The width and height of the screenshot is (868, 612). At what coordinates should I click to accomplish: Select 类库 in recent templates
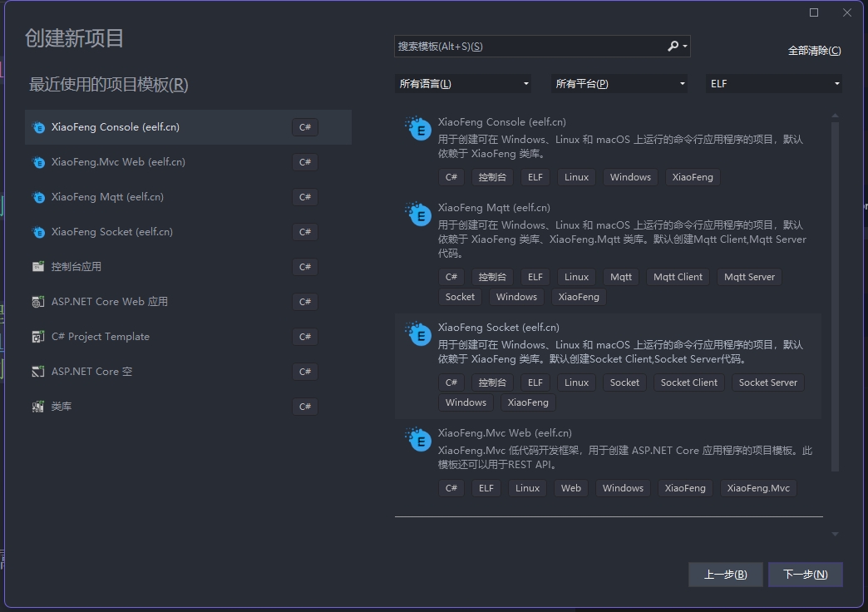[188, 406]
